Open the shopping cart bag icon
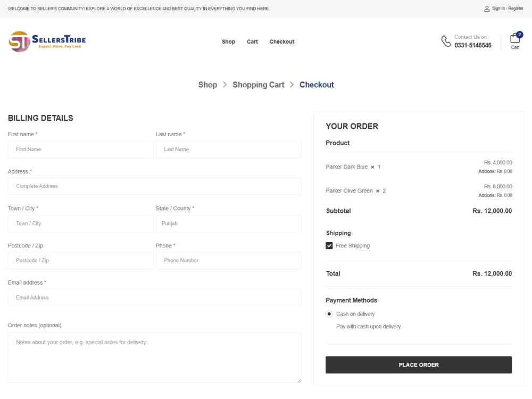Viewport: 532px width, 399px height. (514, 38)
